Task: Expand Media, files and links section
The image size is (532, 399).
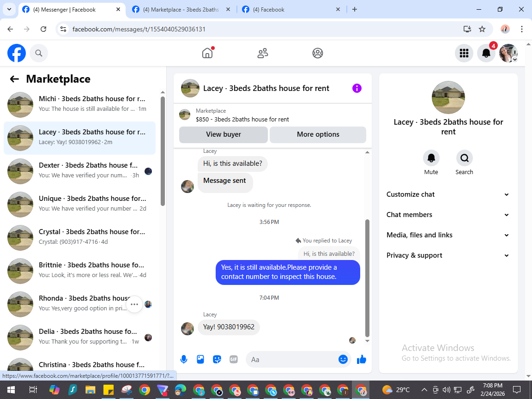Action: coord(448,235)
